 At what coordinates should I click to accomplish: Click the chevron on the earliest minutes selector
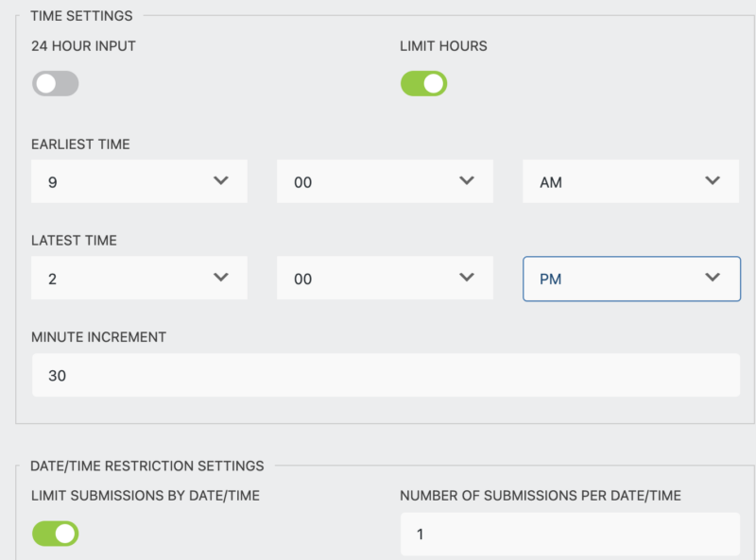[468, 181]
